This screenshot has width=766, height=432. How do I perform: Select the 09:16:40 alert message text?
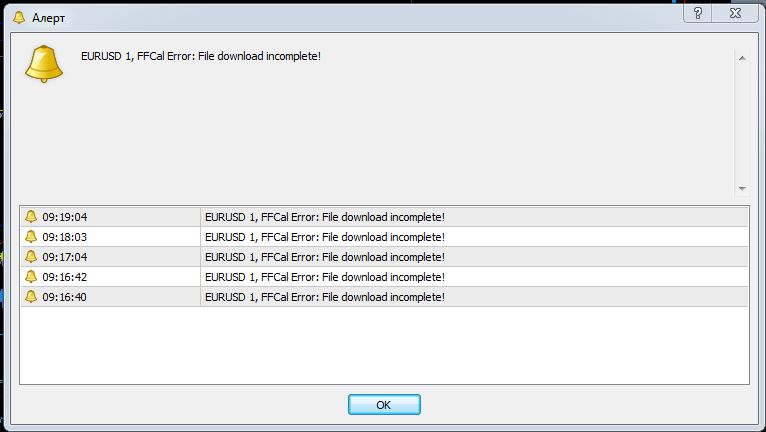[x=325, y=297]
